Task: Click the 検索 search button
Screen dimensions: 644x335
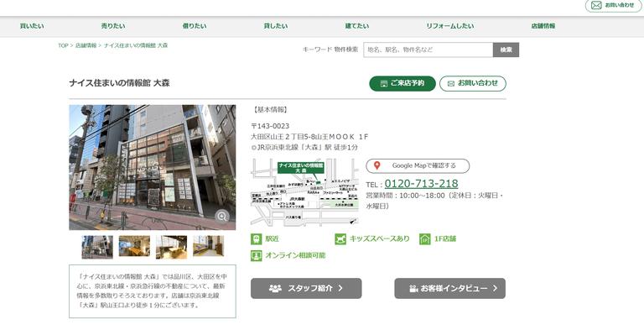Action: pos(506,50)
